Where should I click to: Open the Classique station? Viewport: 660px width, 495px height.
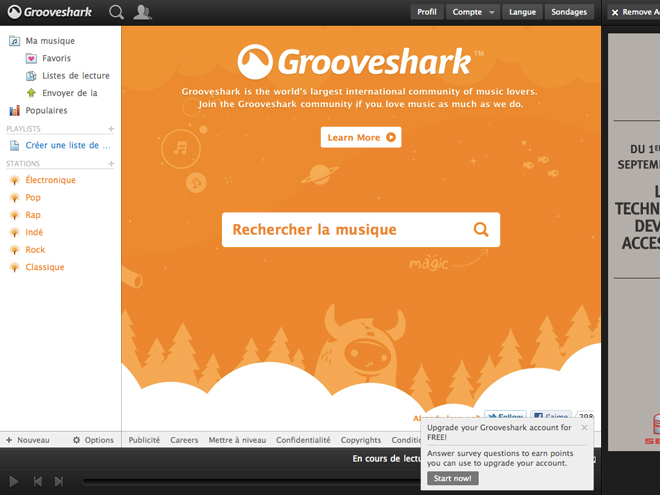[45, 267]
